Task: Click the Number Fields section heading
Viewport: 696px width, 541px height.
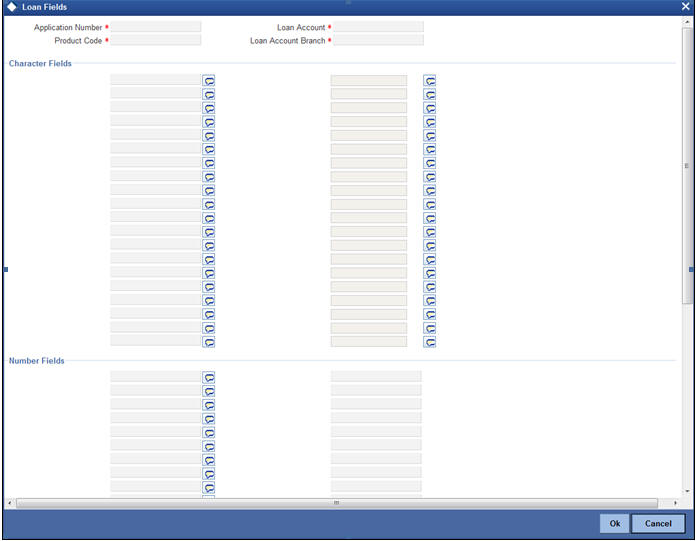Action: (36, 361)
